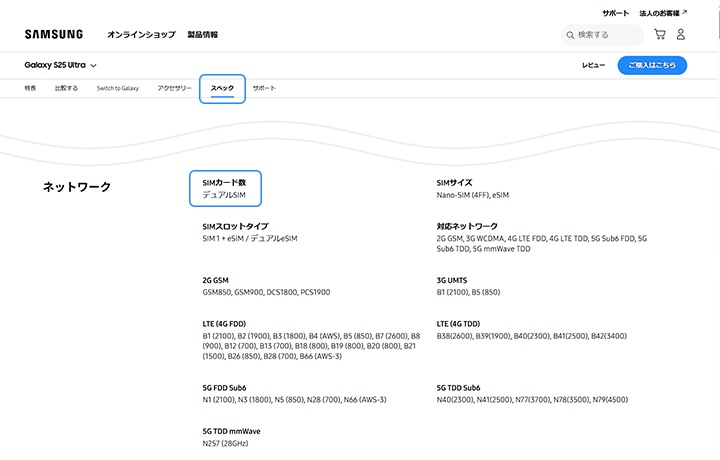Viewport: 720px width, 460px height.
Task: Click the 2G GSM heading
Action: pyautogui.click(x=215, y=280)
